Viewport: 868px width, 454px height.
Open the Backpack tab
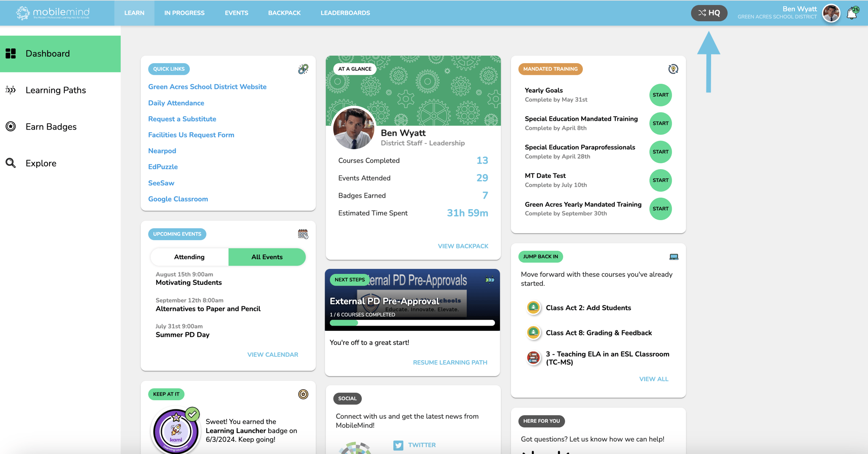click(x=284, y=13)
